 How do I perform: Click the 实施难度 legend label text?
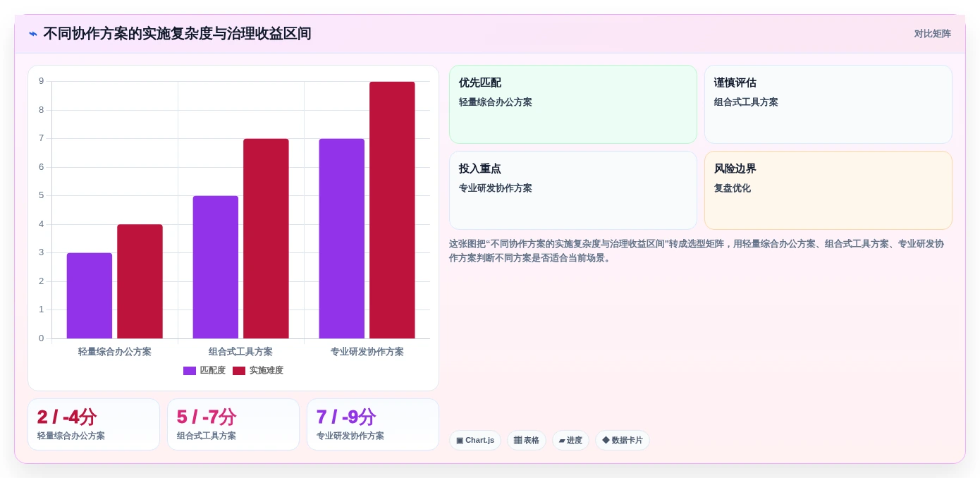pos(266,371)
